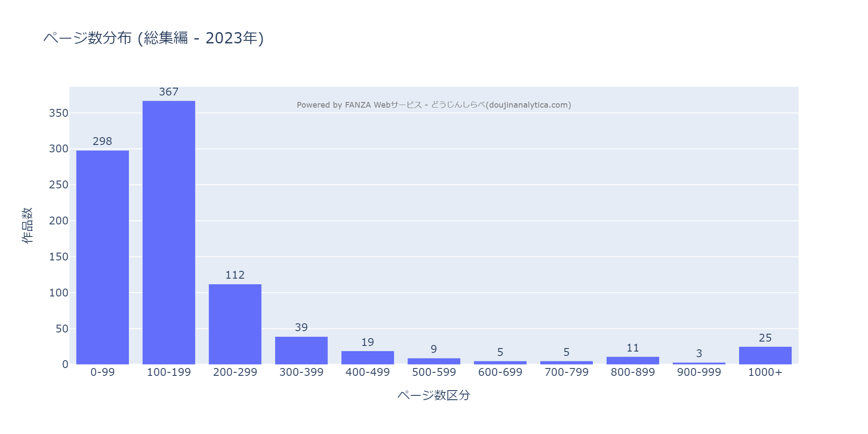The image size is (868, 434).
Task: Click the x-axis title ページ数区分
Action: [434, 395]
